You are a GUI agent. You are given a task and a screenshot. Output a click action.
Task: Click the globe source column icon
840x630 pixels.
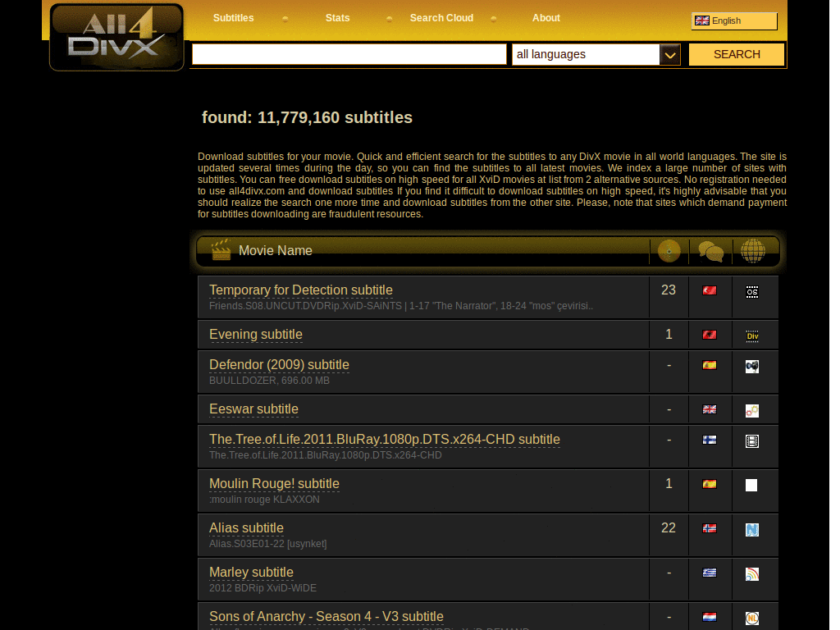(x=753, y=251)
